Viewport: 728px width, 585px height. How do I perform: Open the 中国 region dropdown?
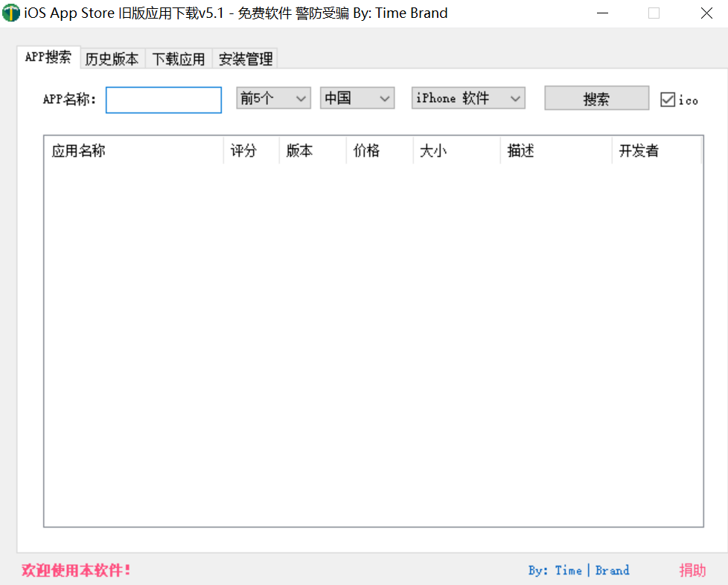pos(357,97)
